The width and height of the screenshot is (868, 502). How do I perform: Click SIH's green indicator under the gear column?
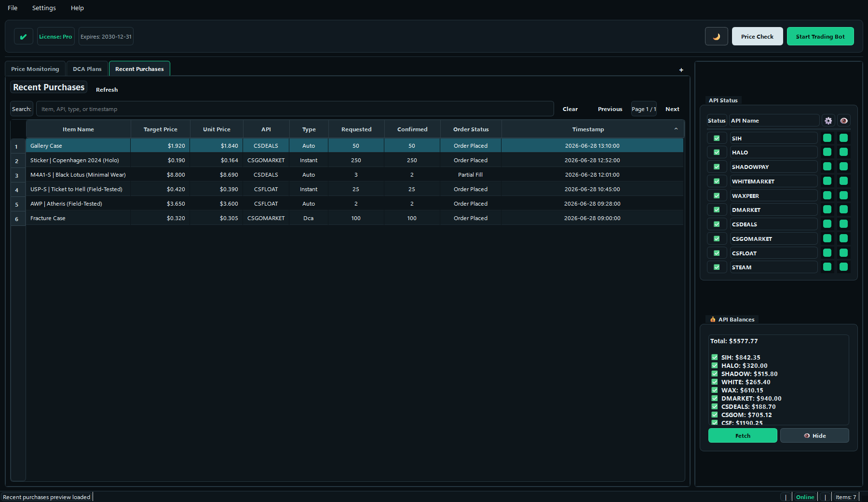click(x=827, y=138)
